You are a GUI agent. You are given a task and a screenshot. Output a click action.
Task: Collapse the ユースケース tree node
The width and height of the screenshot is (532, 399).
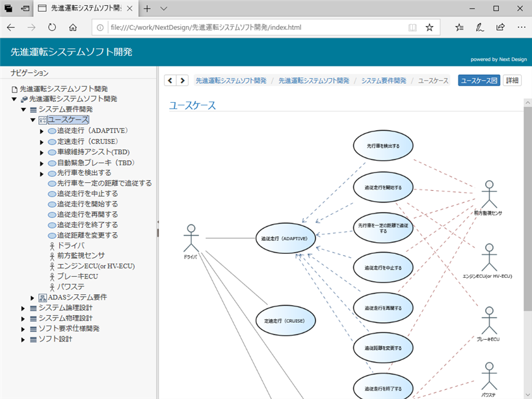[x=33, y=120]
